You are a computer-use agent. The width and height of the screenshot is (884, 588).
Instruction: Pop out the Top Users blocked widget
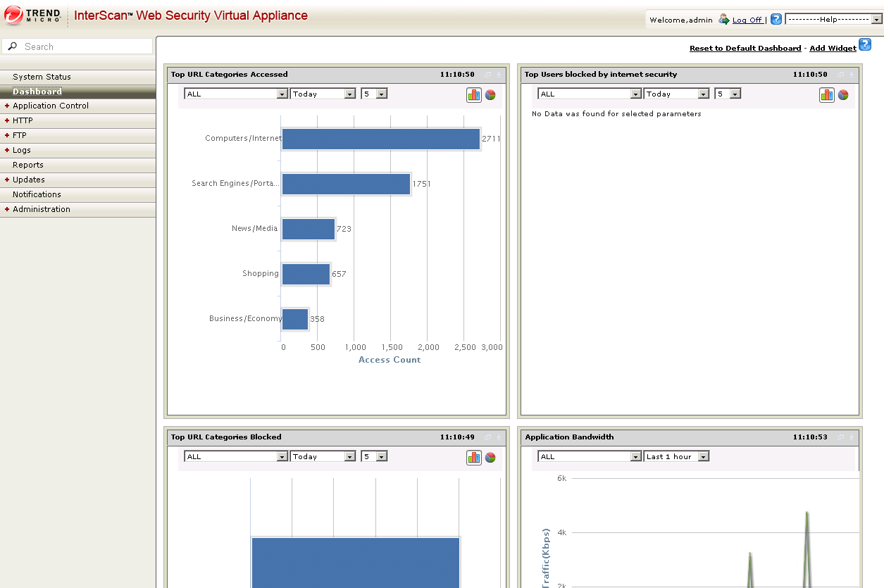pos(840,74)
